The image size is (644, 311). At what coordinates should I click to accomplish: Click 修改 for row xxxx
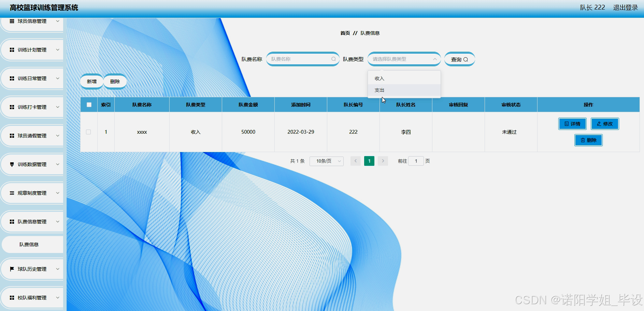605,124
